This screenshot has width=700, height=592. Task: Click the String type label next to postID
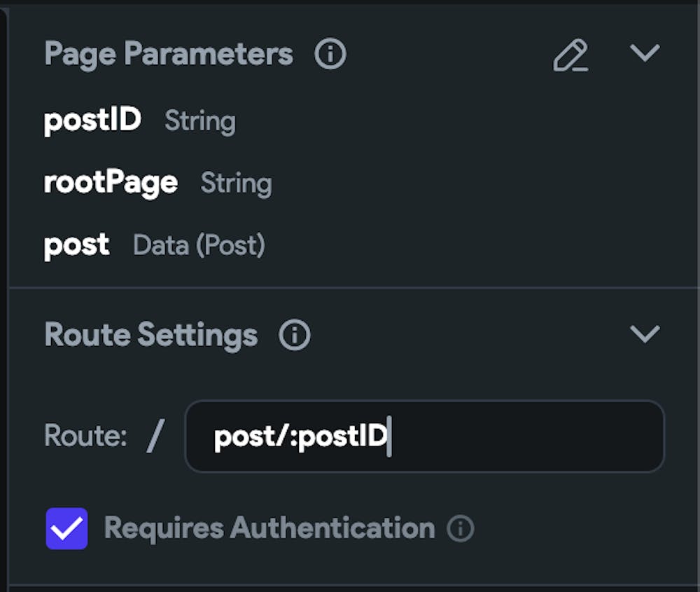(x=200, y=121)
